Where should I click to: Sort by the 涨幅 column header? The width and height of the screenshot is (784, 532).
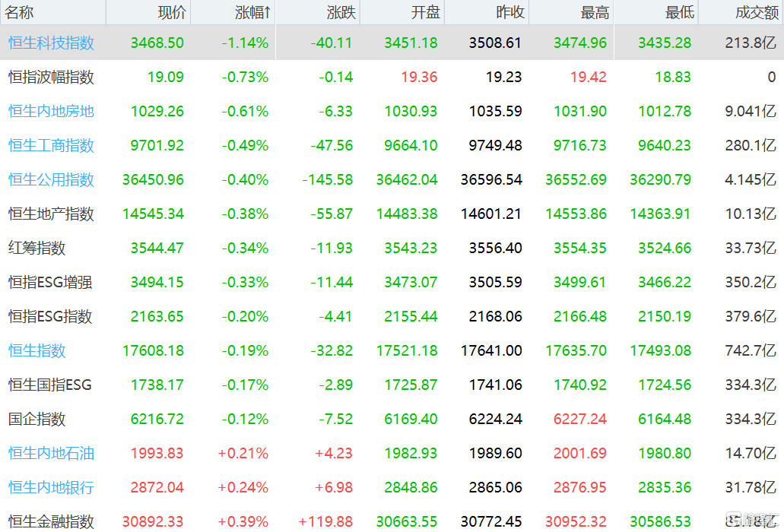(x=252, y=12)
